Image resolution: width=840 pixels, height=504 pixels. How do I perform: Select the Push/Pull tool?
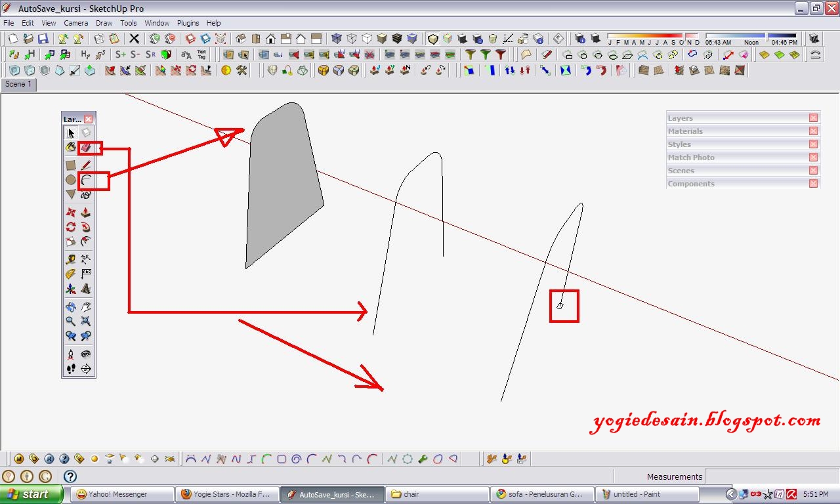coord(86,212)
